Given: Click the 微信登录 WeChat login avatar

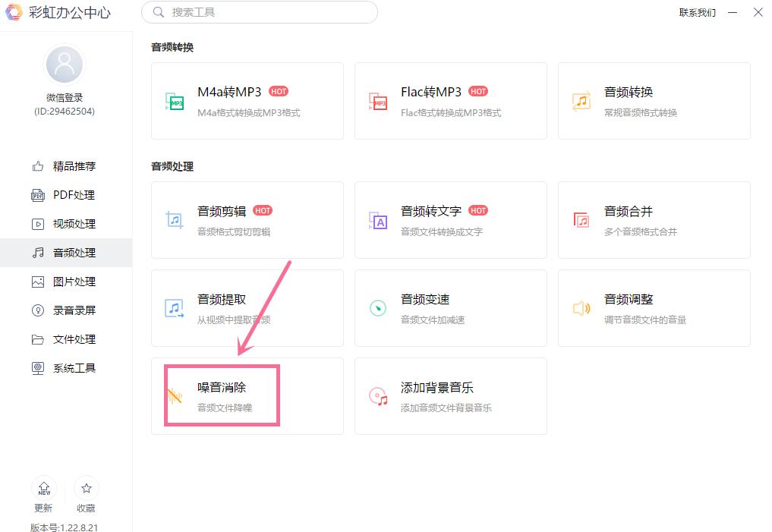Looking at the screenshot, I should tap(65, 64).
